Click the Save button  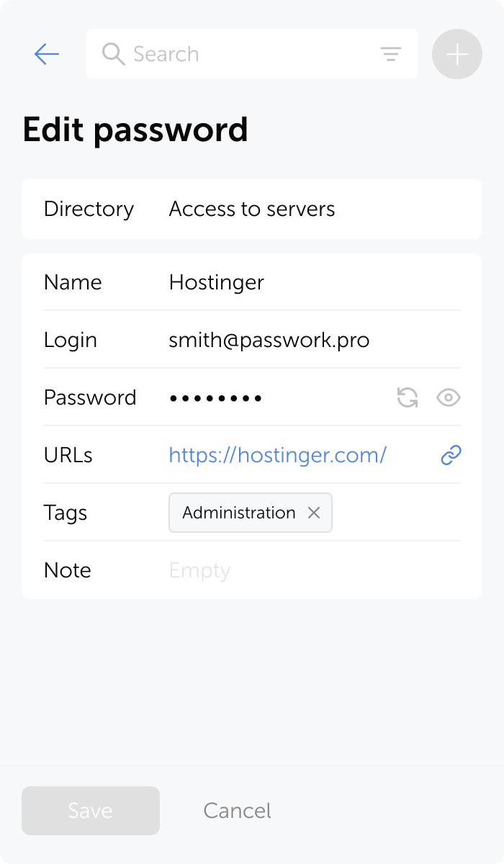pos(91,811)
